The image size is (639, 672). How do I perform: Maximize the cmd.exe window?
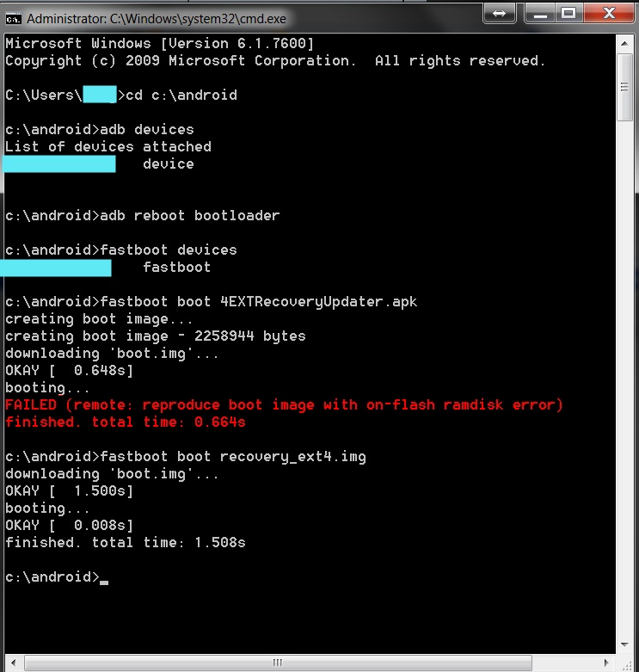[x=568, y=15]
